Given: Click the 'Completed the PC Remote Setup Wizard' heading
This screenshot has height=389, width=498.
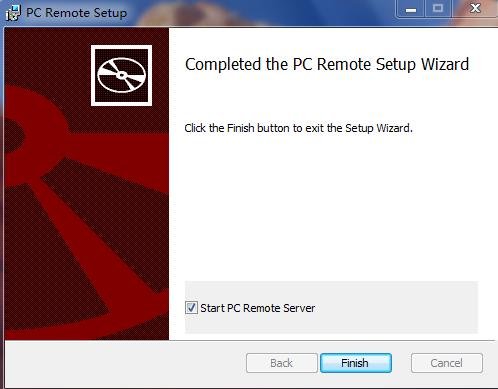Looking at the screenshot, I should [x=327, y=64].
